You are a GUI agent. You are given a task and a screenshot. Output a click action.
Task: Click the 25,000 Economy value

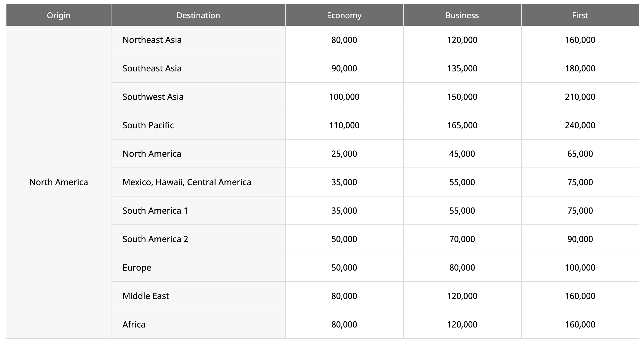(344, 154)
